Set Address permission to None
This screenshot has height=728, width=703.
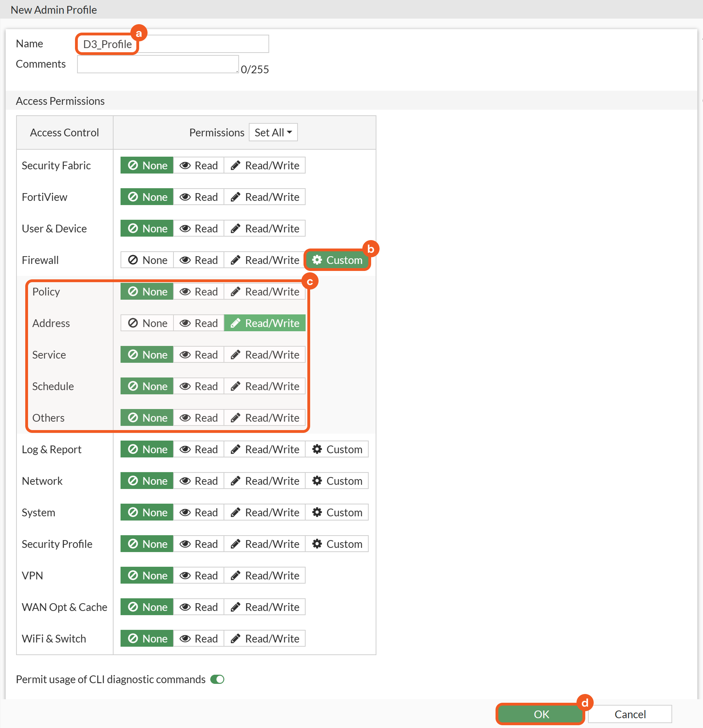pyautogui.click(x=147, y=323)
